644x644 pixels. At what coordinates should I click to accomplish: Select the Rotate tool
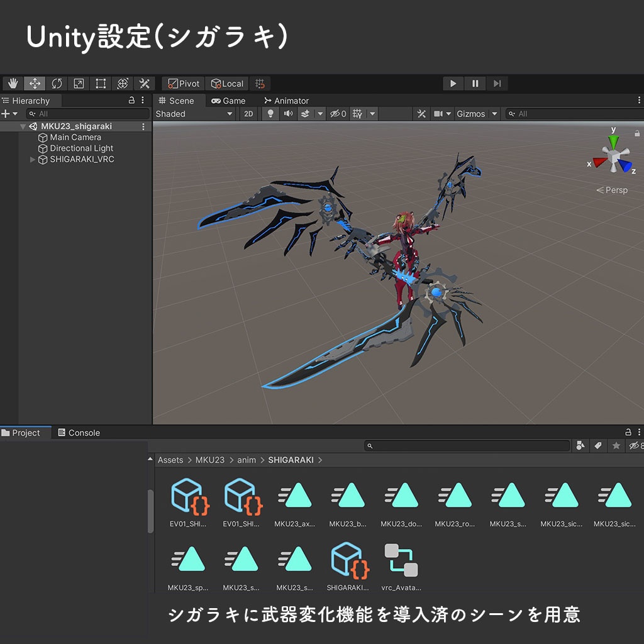pos(57,84)
